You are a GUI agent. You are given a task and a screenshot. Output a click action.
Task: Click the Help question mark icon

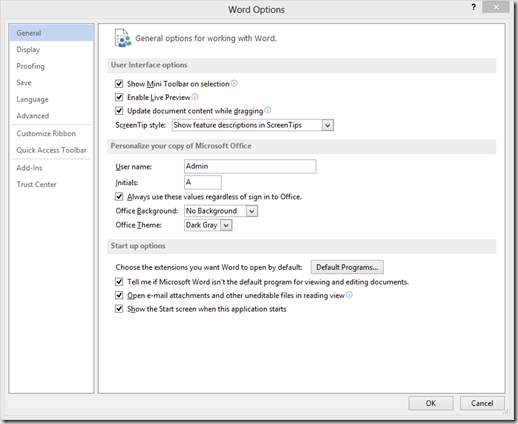pyautogui.click(x=473, y=7)
